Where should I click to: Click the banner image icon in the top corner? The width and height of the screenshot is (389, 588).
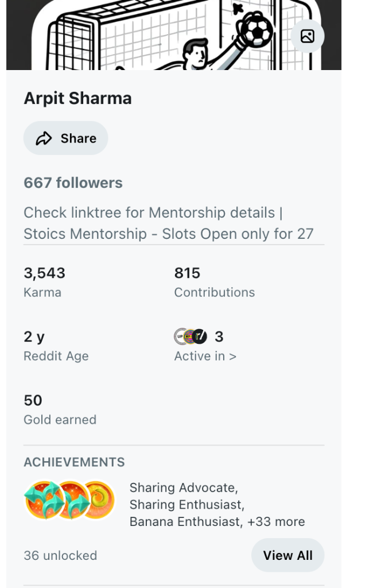point(308,36)
